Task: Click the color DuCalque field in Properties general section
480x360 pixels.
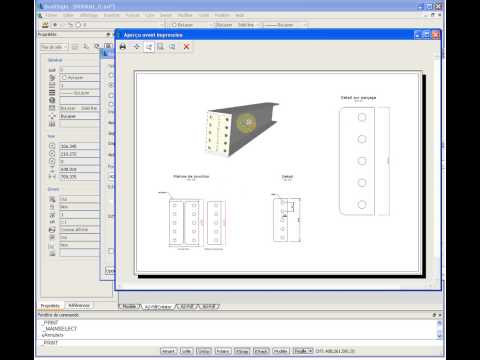Action: [79, 77]
